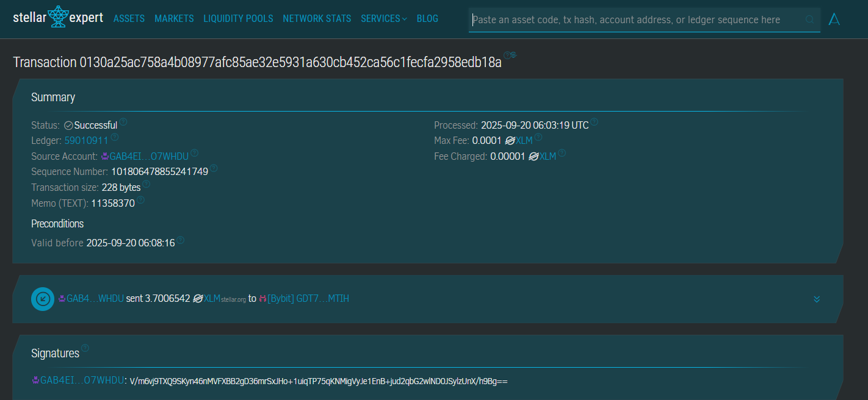The width and height of the screenshot is (868, 400).
Task: Open the Bybit GDT7…MTIH destination account
Action: pos(308,299)
